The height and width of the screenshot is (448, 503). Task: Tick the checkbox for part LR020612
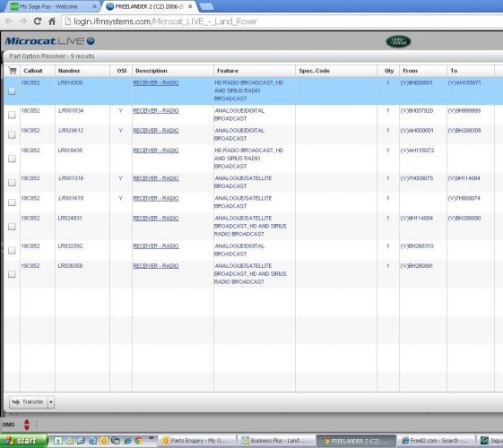point(12,134)
